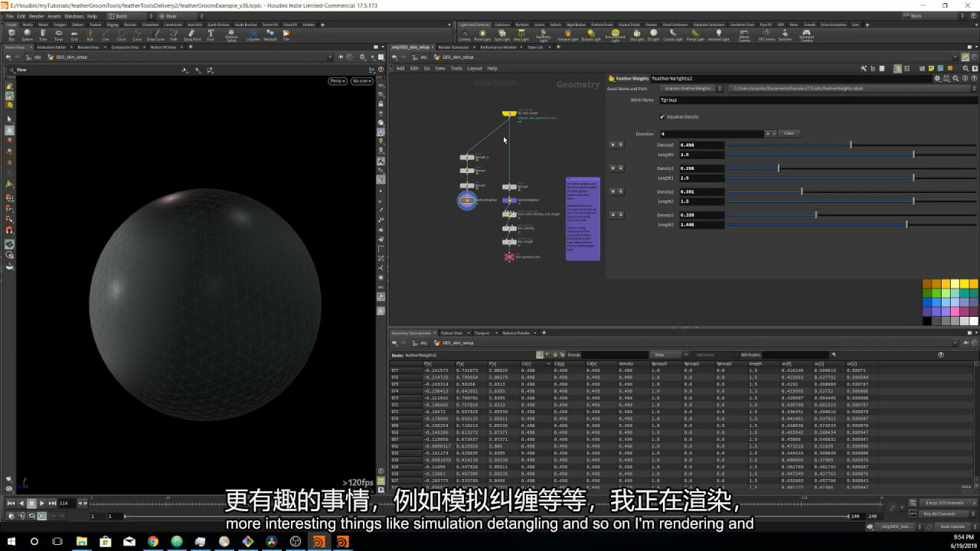This screenshot has height=551, width=980.
Task: Click the timeline play button
Action: pyautogui.click(x=42, y=503)
